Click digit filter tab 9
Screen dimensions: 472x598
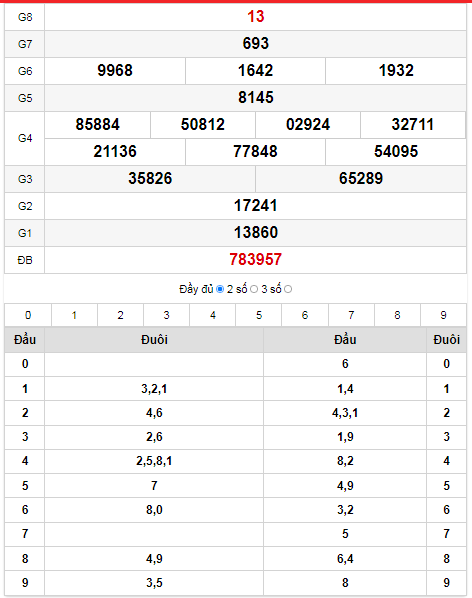pos(443,315)
